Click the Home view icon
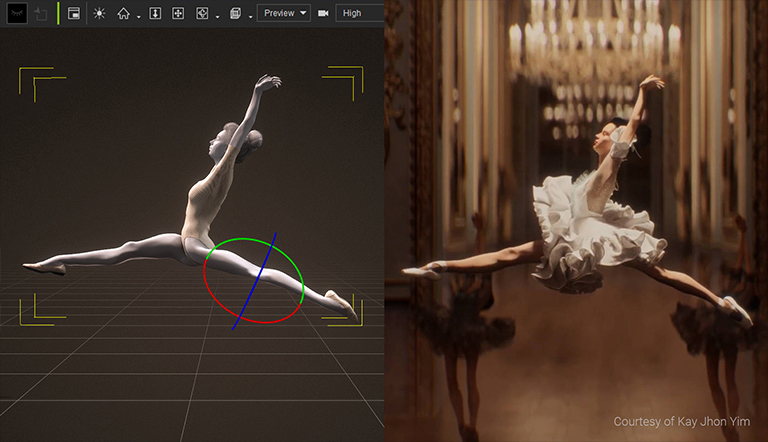This screenshot has height=442, width=768. click(123, 14)
